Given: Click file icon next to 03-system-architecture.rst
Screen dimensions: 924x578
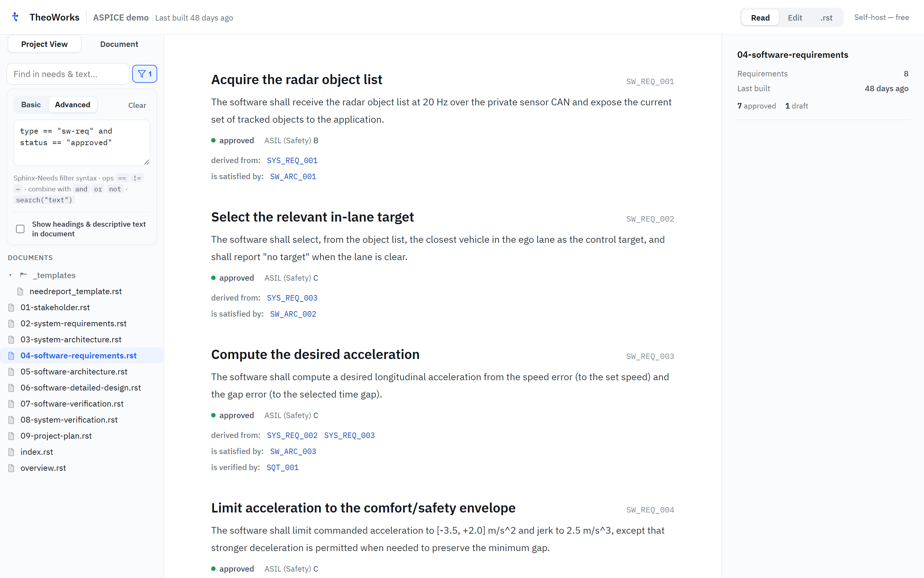Looking at the screenshot, I should (12, 339).
